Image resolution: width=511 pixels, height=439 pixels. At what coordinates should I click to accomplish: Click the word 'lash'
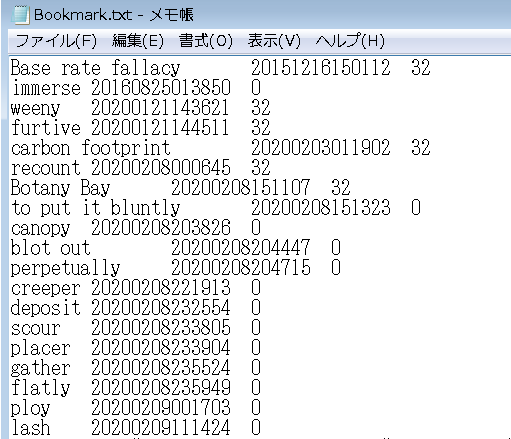coord(31,428)
